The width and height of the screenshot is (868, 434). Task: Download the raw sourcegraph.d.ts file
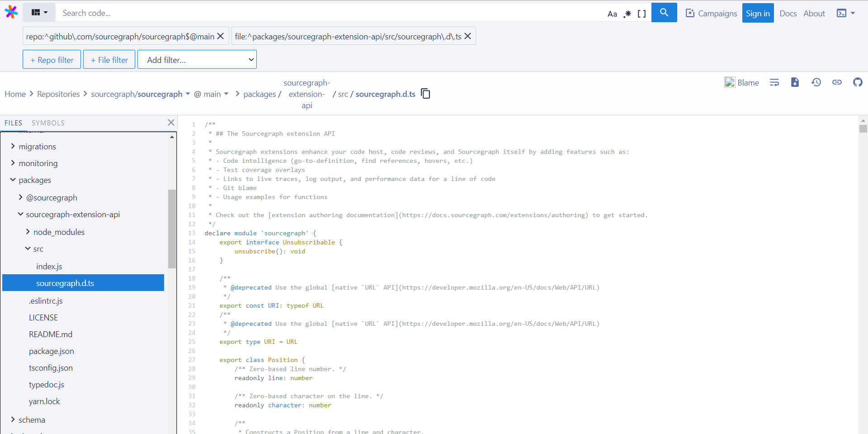tap(795, 82)
